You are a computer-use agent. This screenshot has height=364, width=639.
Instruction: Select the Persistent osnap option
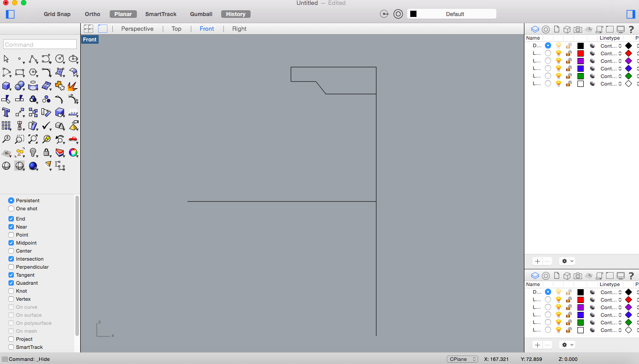(24, 200)
